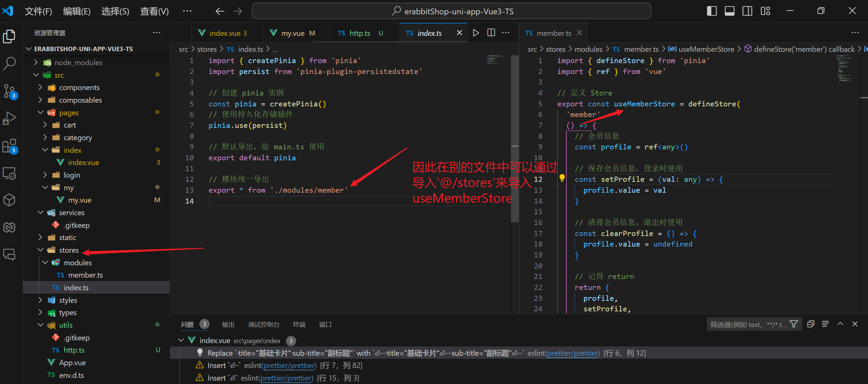Toggle the bottom panel visibility
Viewport: 868px width, 384px height.
[x=730, y=11]
